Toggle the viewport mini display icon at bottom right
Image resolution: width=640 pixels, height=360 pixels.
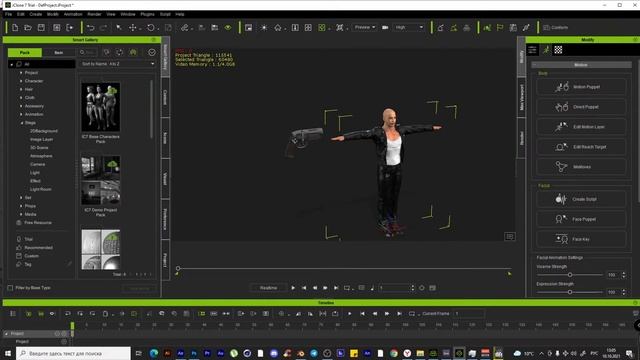point(509,236)
